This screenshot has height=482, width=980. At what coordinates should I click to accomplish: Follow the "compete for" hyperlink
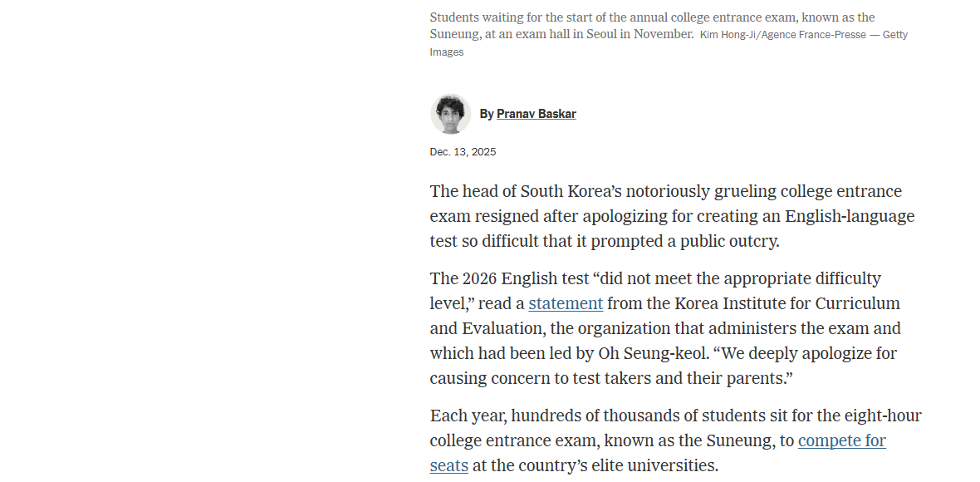841,440
